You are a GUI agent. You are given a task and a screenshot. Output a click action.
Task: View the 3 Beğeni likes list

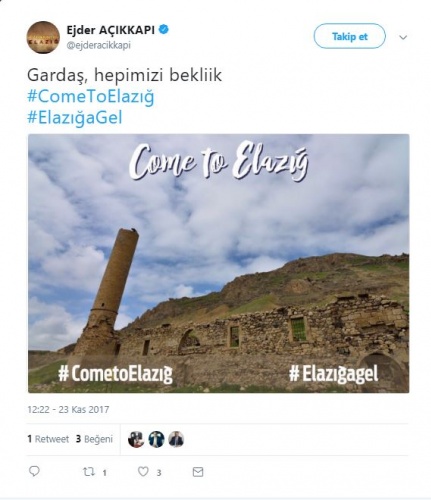94,439
